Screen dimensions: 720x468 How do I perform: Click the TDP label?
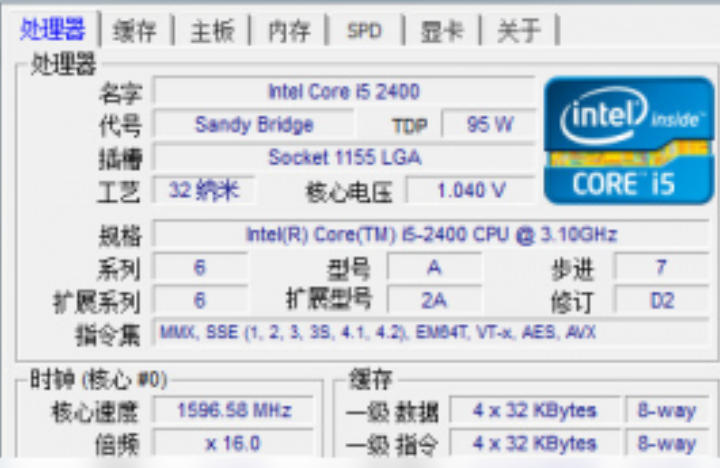(x=410, y=125)
